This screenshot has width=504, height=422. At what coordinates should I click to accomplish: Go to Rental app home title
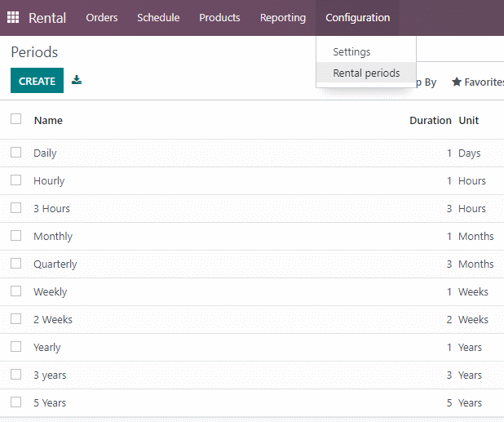(47, 18)
